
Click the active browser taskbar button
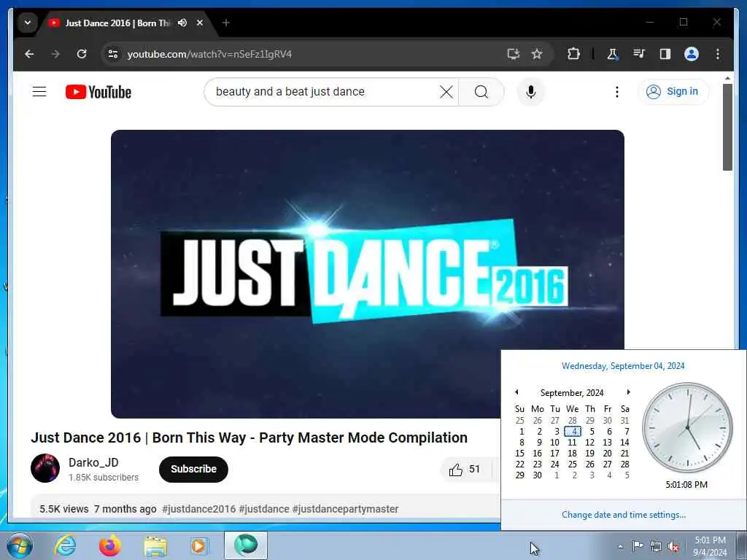point(246,545)
